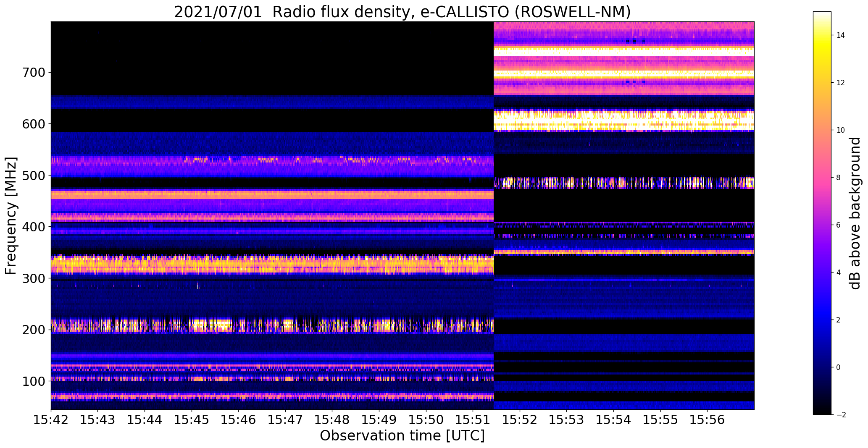This screenshot has height=448, width=868.
Task: Click the 15:44 time tick label
Action: pyautogui.click(x=145, y=419)
